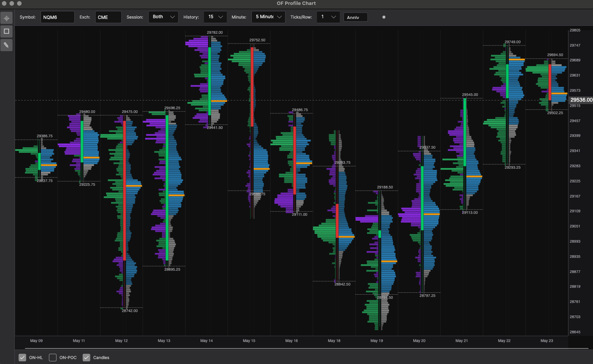
Task: Click the 29752.50 high label
Action: pos(257,40)
